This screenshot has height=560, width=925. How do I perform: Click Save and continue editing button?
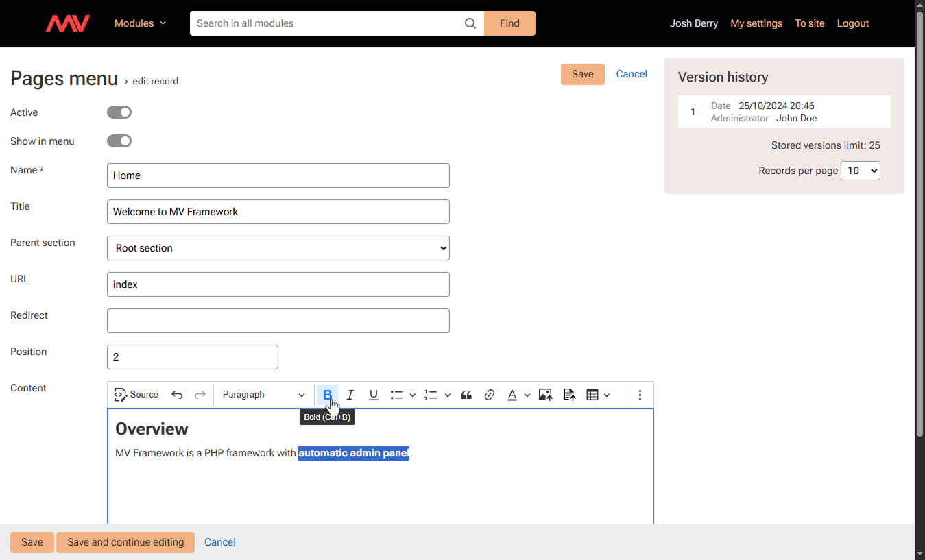(125, 542)
